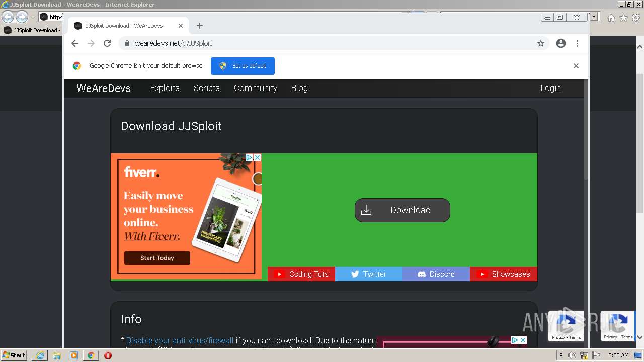Screen dimensions: 644x362
Task: Open the file explorer taskbar icon
Action: (57, 355)
